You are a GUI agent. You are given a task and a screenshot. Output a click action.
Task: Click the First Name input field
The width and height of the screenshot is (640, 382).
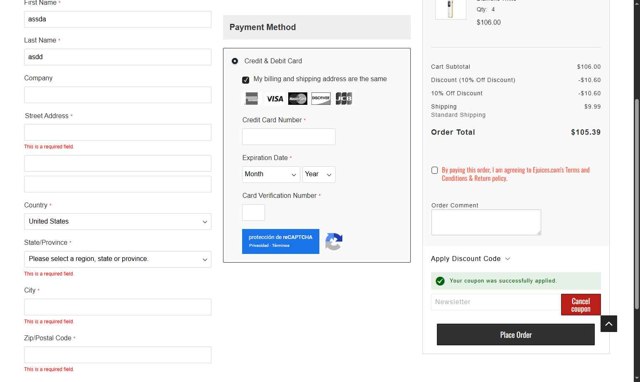(x=118, y=19)
